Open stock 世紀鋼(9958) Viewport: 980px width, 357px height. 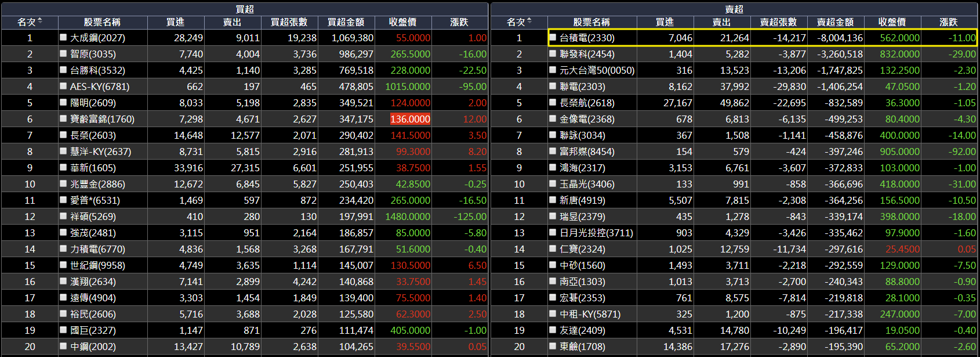click(x=97, y=265)
